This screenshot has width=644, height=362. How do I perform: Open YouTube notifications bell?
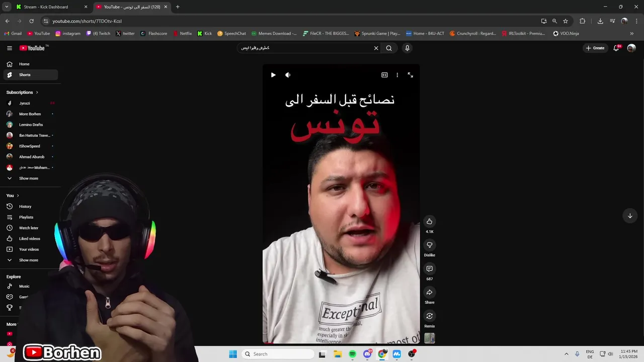point(616,48)
